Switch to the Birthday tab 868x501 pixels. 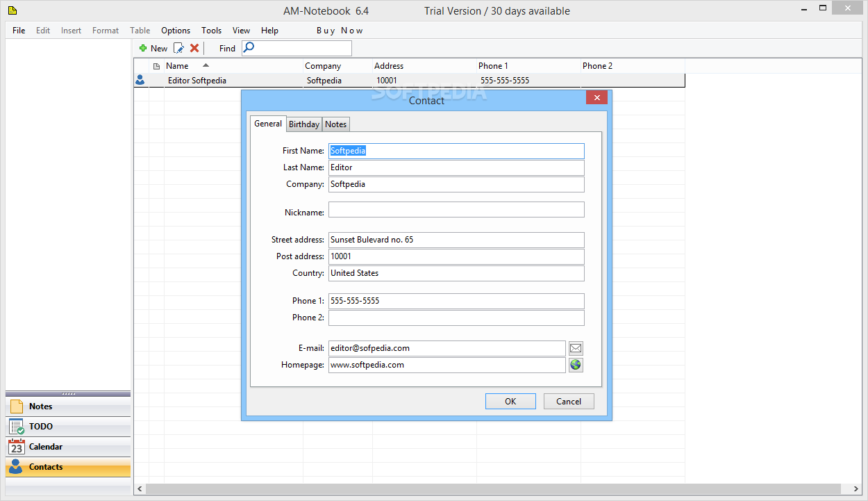coord(304,124)
